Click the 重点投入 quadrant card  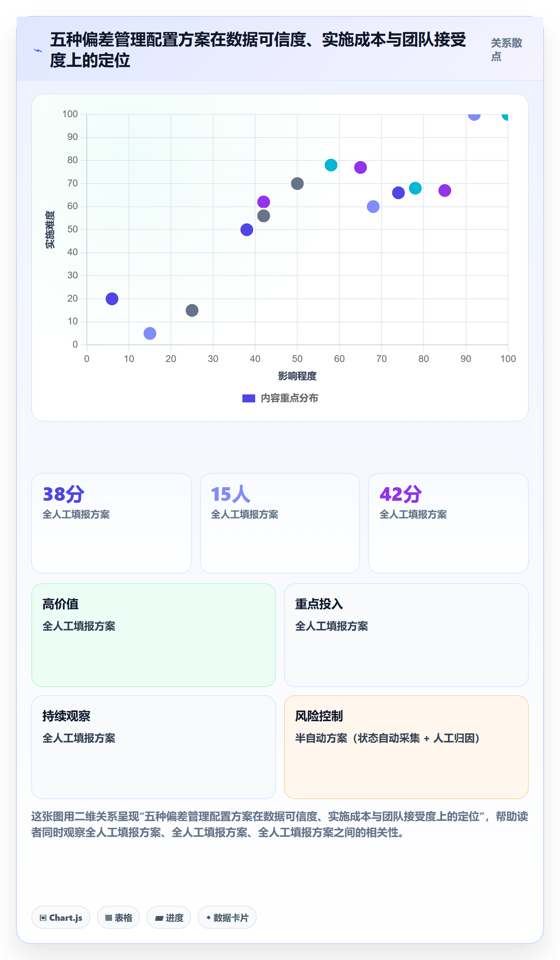[x=406, y=635]
